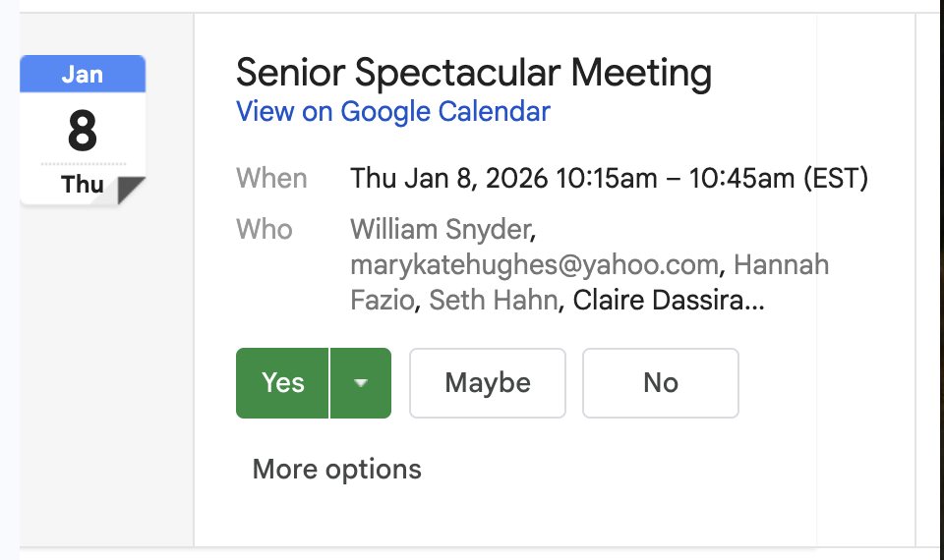Screen dimensions: 944x560
Task: Click the folded page corner on the calendar icon
Action: [x=131, y=191]
